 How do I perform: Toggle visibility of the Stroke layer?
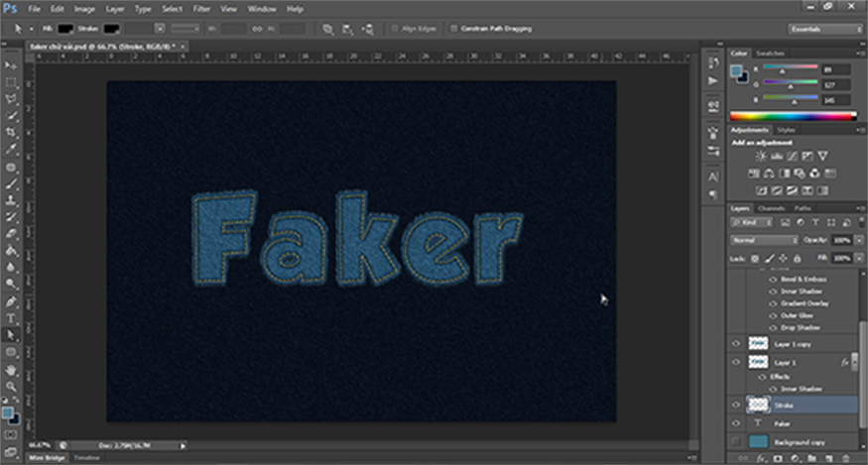[x=736, y=405]
